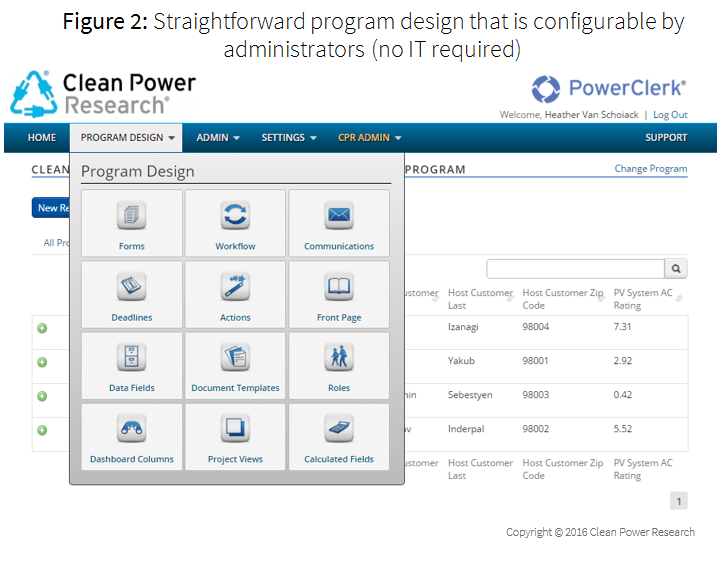Select the AC rating 5.52 cell
The height and width of the screenshot is (561, 720).
coord(622,429)
